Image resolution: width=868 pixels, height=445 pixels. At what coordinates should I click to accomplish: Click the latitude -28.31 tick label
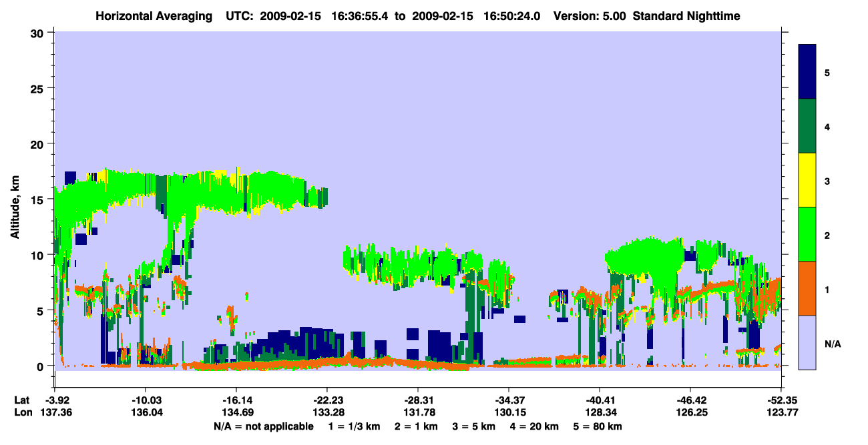pyautogui.click(x=418, y=400)
